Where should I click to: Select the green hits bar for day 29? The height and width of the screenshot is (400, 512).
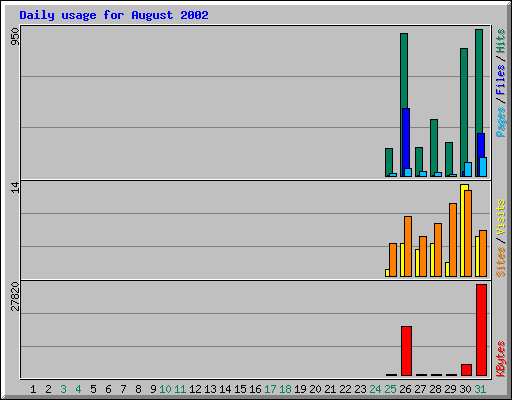[x=449, y=158]
